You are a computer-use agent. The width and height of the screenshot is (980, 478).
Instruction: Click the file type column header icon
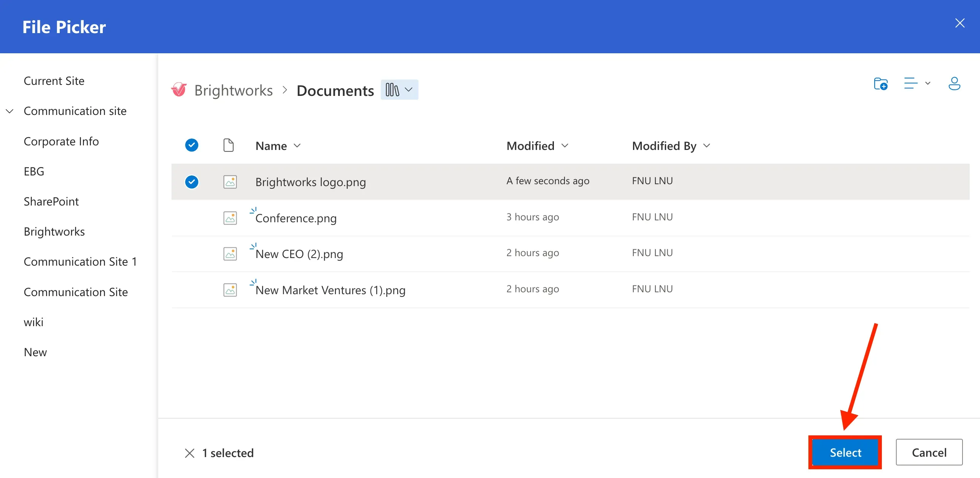228,145
